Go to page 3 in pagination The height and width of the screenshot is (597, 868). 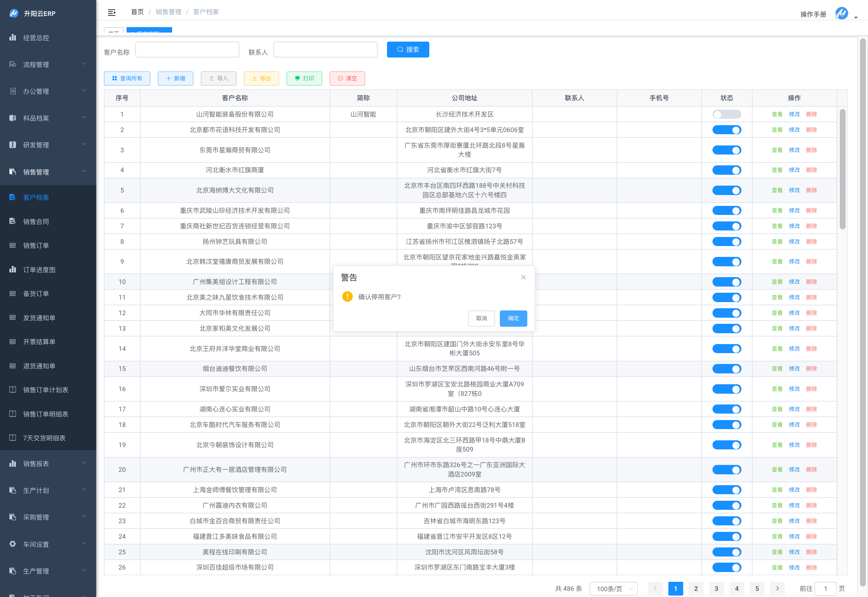(x=716, y=588)
